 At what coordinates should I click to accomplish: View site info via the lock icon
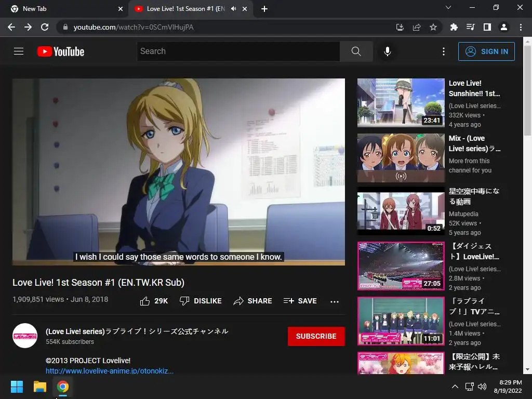tap(65, 27)
